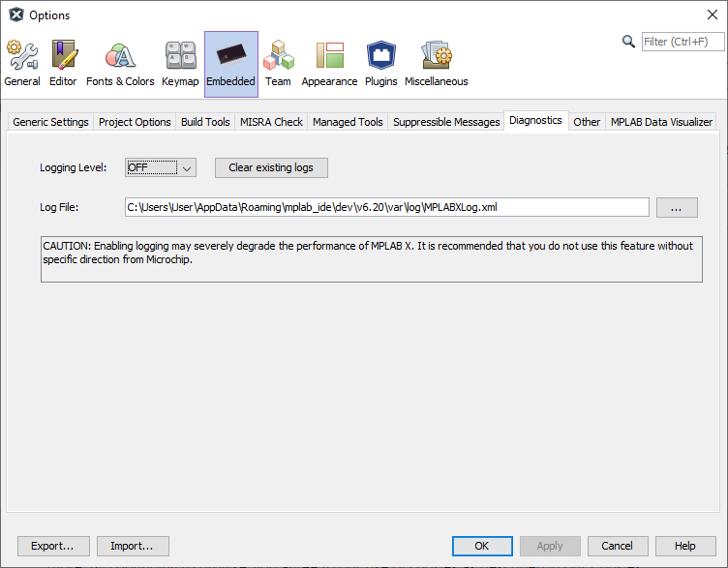728x568 pixels.
Task: Select the Diagnostics tab
Action: [535, 121]
